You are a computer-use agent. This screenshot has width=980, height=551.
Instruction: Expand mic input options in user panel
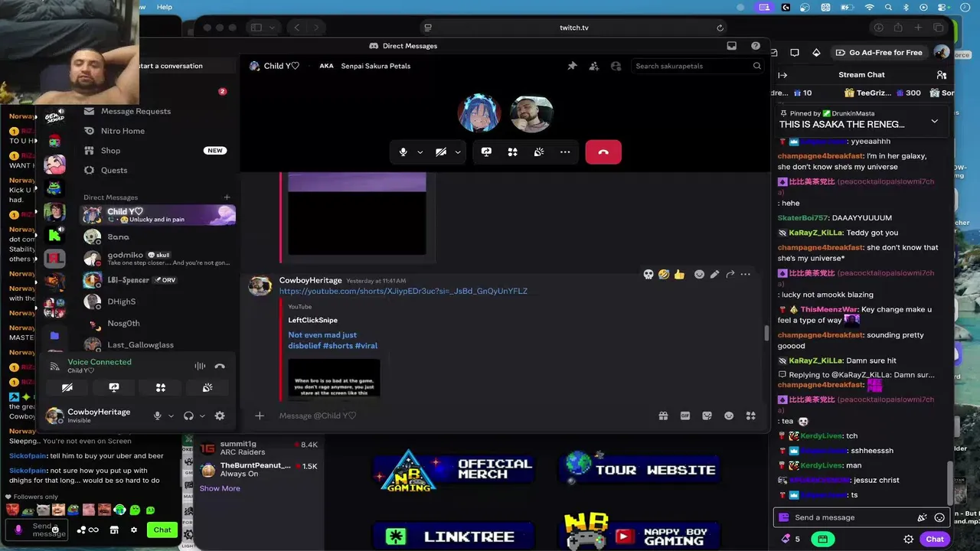click(171, 416)
